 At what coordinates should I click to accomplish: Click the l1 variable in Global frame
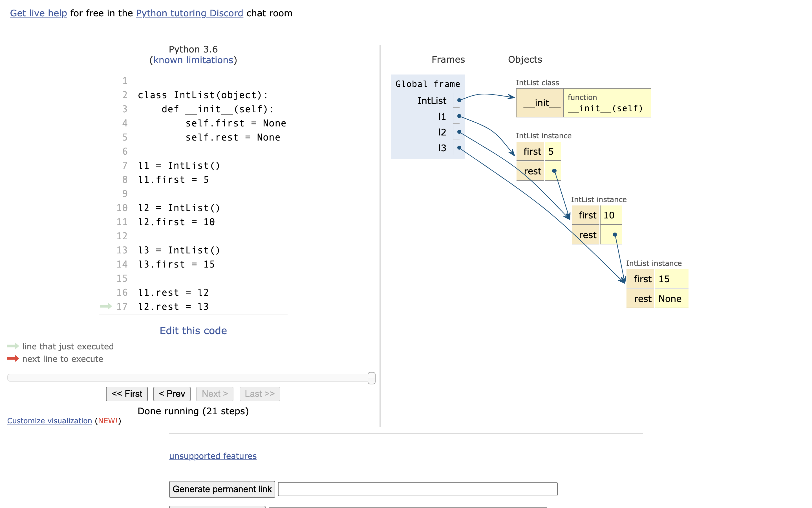[442, 116]
